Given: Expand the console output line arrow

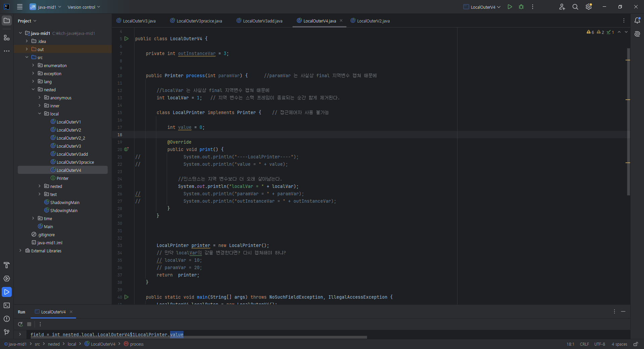Looking at the screenshot, I should pyautogui.click(x=20, y=334).
